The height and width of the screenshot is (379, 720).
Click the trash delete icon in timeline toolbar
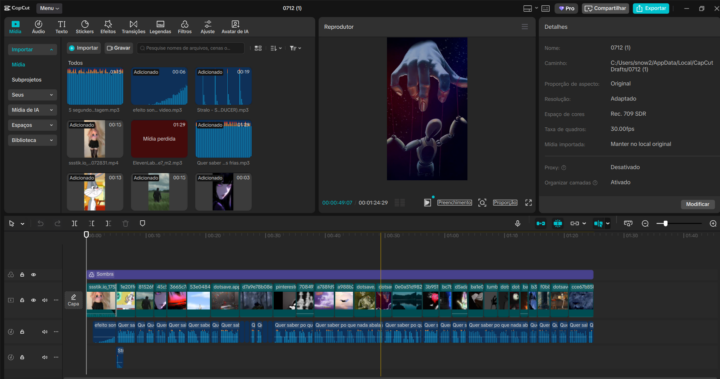(x=125, y=223)
